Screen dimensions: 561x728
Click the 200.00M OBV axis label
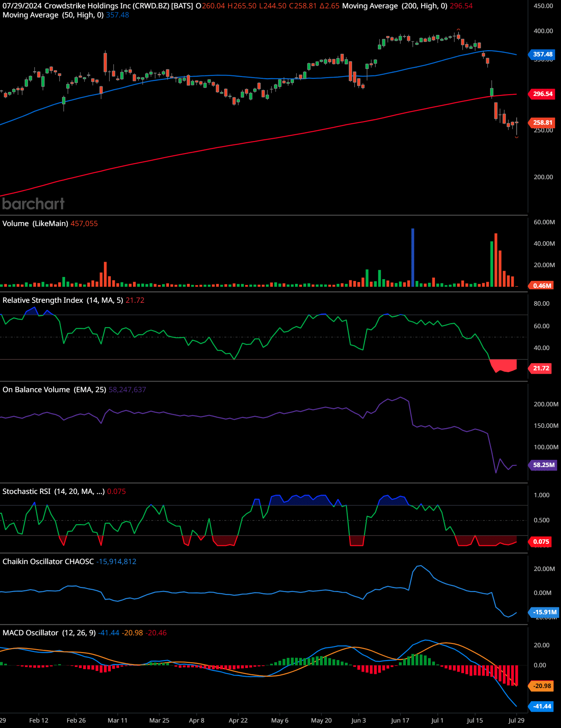click(x=546, y=404)
